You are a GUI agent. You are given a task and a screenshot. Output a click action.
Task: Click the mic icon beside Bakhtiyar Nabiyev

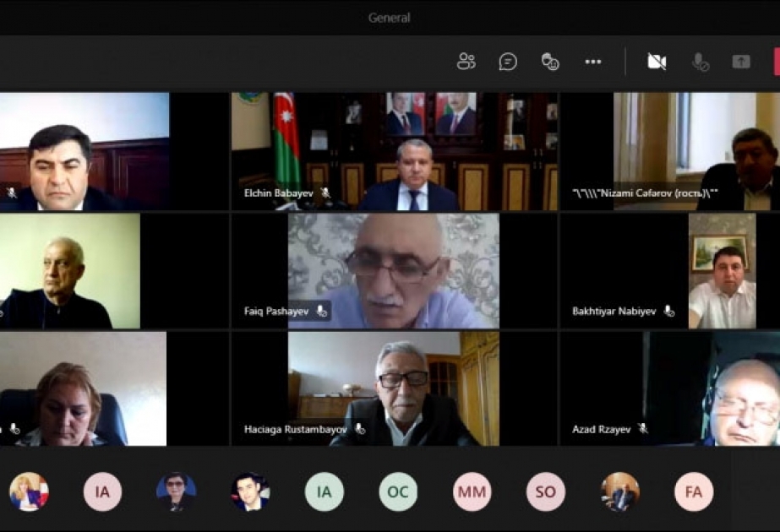(x=669, y=312)
